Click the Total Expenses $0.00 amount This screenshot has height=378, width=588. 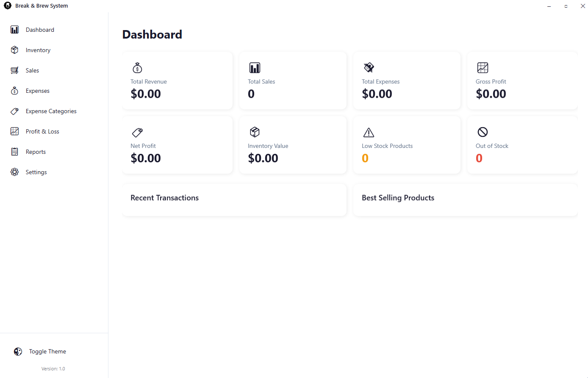click(x=377, y=94)
